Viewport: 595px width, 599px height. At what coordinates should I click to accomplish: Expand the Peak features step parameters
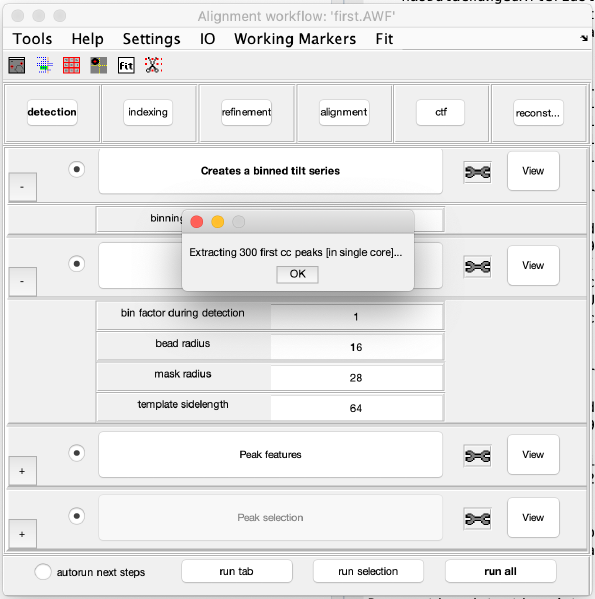pyautogui.click(x=22, y=471)
